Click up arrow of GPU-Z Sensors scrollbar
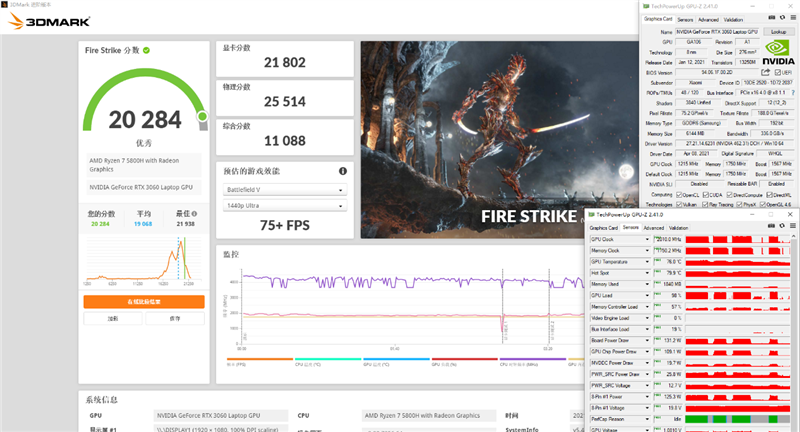This screenshot has height=432, width=800. (793, 237)
